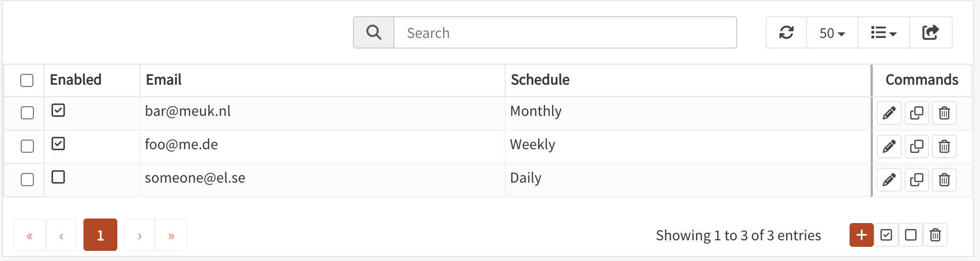The width and height of the screenshot is (980, 261).
Task: Disable selected entries with bottom empty-box icon
Action: [x=911, y=235]
